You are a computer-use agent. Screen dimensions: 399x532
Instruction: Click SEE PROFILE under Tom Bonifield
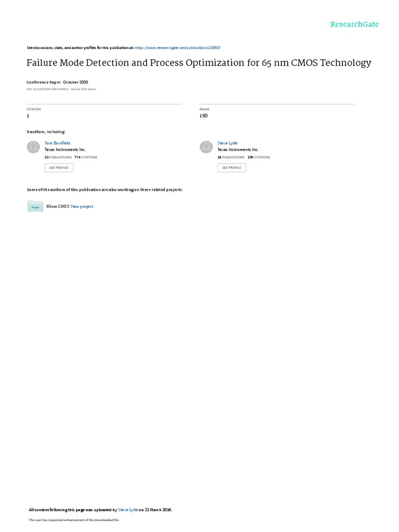click(59, 168)
